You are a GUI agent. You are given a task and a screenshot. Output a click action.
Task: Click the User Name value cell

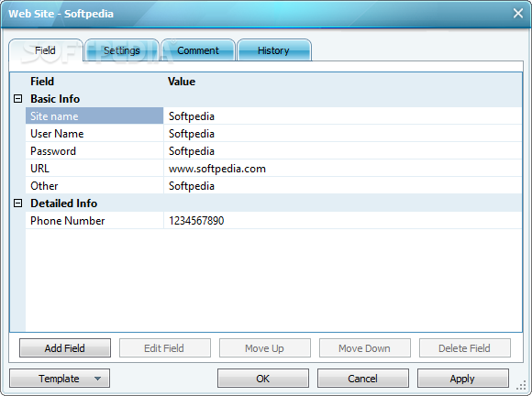[x=343, y=134]
